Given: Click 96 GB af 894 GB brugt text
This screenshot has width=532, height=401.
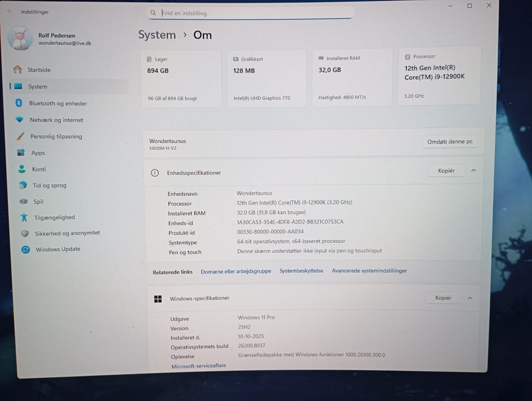Looking at the screenshot, I should coord(172,99).
